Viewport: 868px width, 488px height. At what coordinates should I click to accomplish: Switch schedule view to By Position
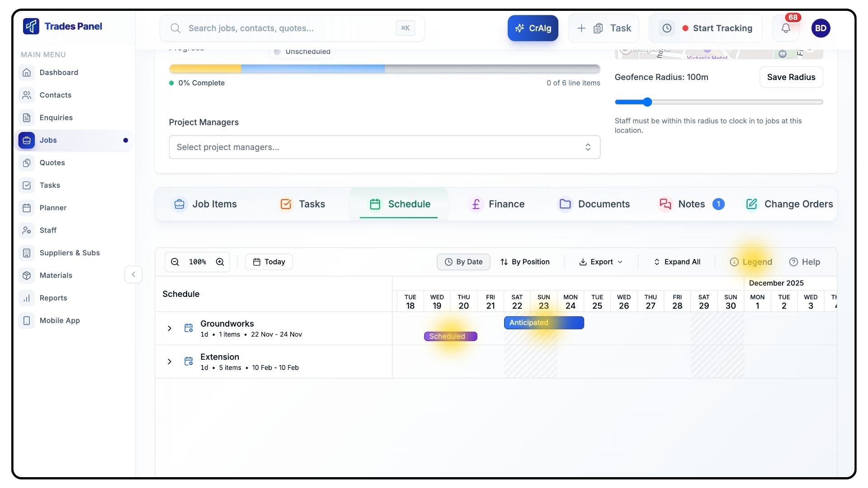(x=525, y=262)
